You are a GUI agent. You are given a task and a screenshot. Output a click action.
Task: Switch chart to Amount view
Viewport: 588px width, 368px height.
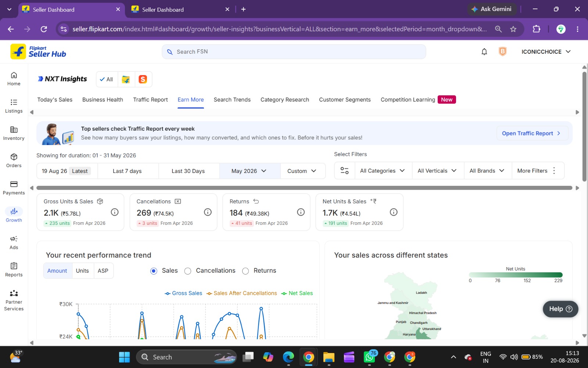click(57, 271)
